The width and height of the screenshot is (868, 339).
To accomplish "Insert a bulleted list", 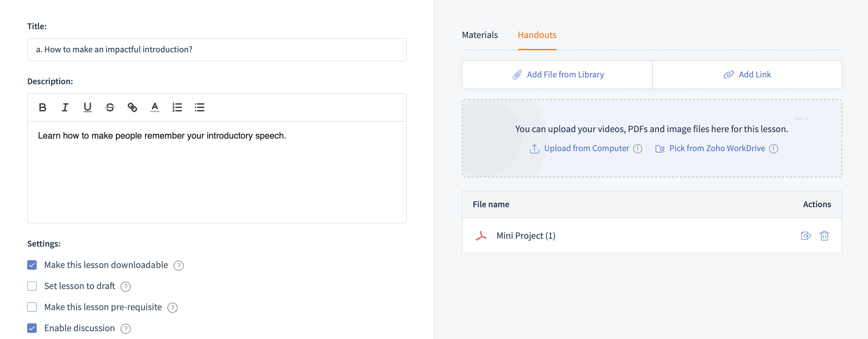I will tap(199, 107).
